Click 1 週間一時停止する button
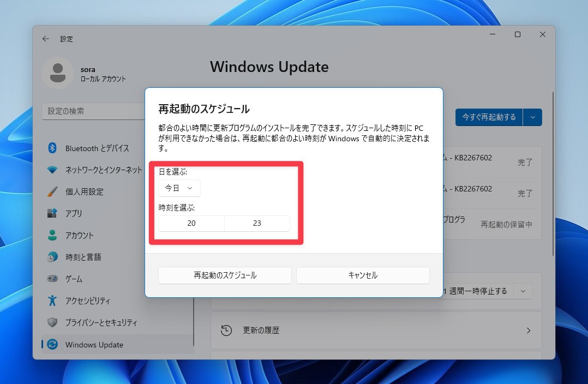This screenshot has width=588, height=384. [x=478, y=291]
